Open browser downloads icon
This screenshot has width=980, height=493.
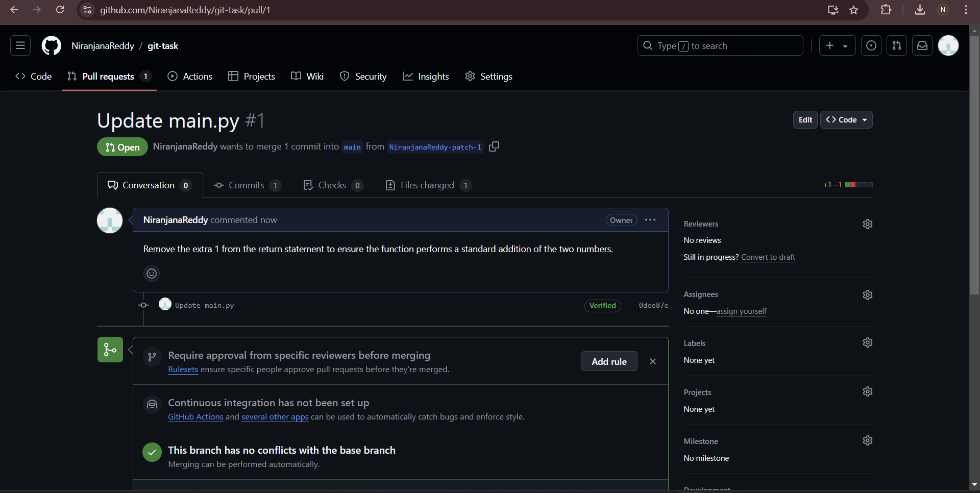pos(920,10)
